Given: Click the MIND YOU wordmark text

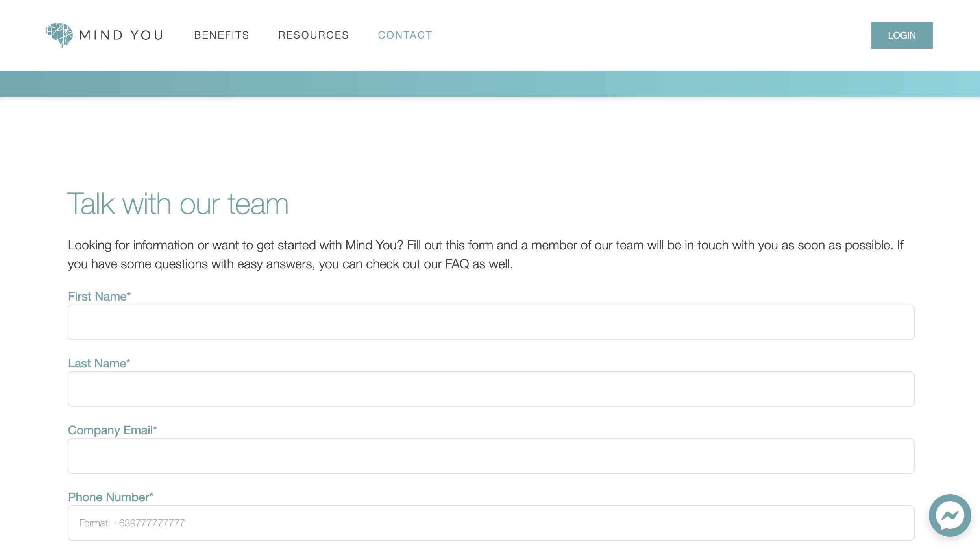Looking at the screenshot, I should (121, 35).
